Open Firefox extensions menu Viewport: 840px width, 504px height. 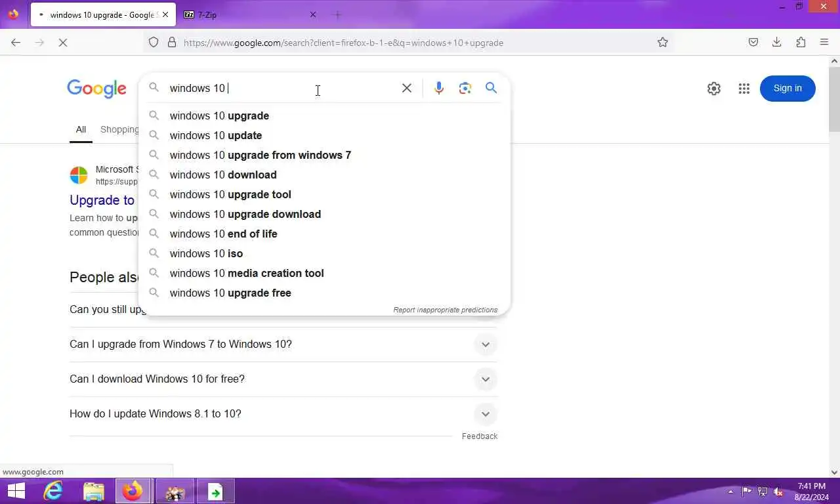[x=801, y=43]
